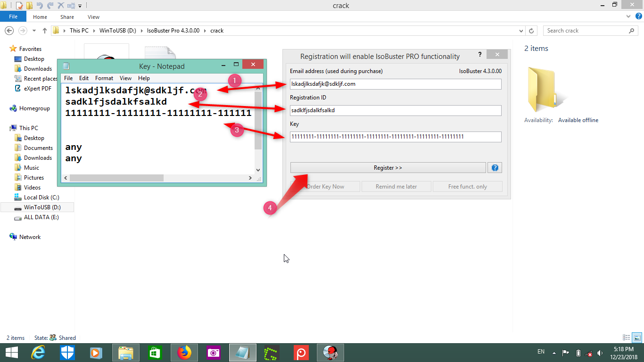Click volume speaker icon in system tray

tap(600, 353)
